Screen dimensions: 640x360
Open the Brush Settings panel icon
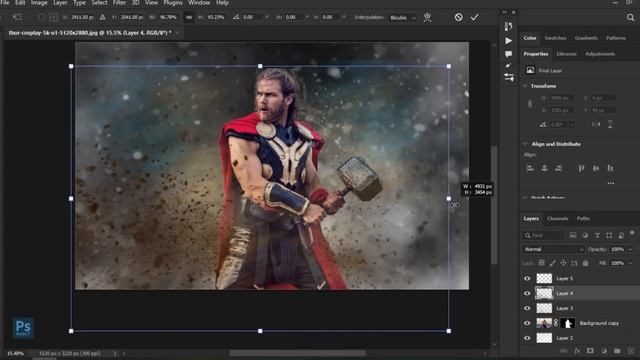[x=508, y=65]
